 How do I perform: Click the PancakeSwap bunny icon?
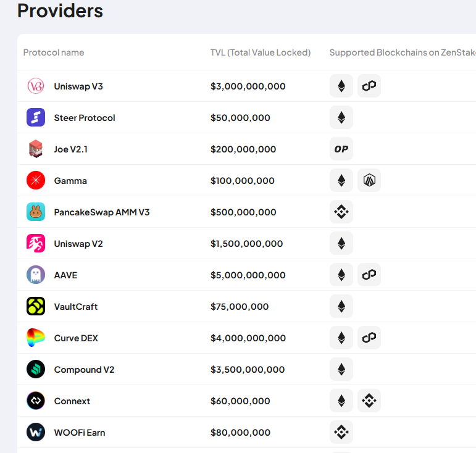[x=36, y=212]
